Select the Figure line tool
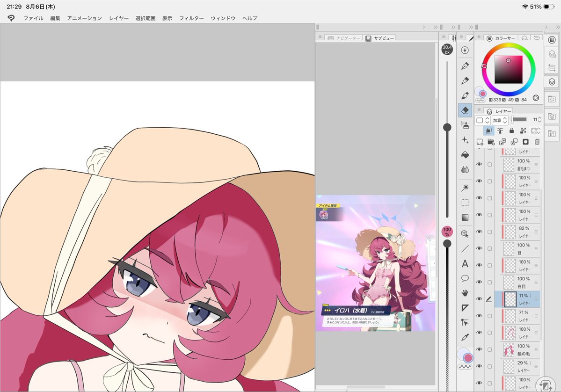561x392 pixels. [x=465, y=248]
